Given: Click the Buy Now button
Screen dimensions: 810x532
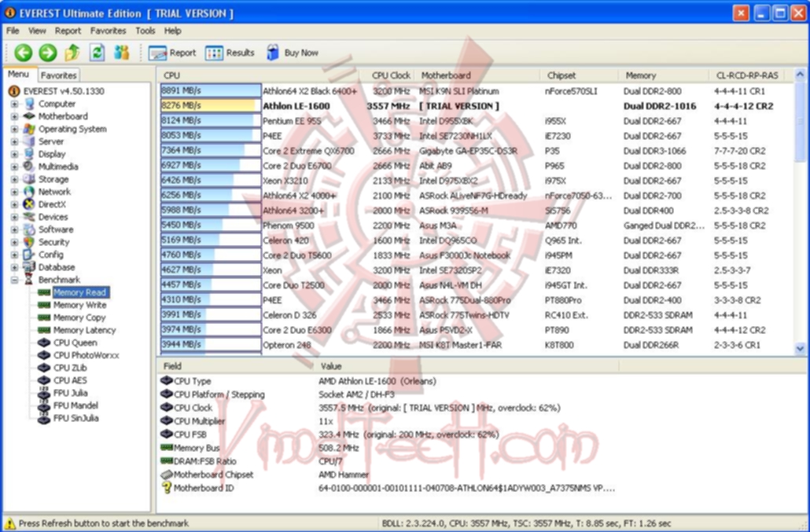Looking at the screenshot, I should coord(293,53).
